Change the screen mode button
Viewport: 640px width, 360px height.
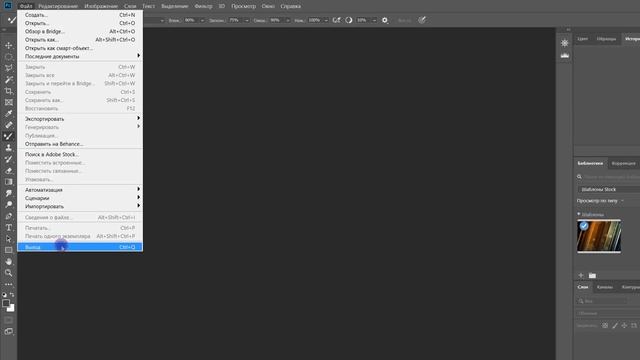[9, 331]
